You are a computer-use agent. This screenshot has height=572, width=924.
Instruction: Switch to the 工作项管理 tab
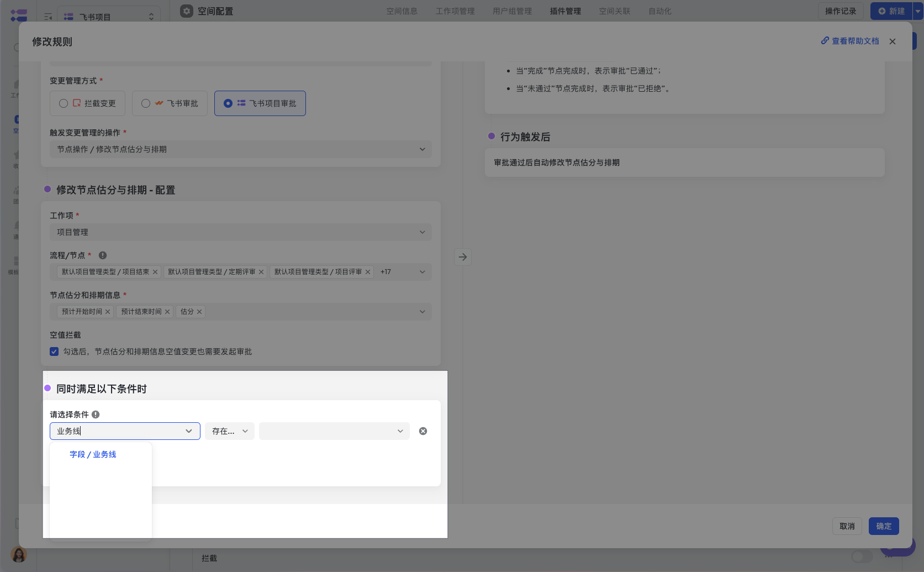click(455, 11)
